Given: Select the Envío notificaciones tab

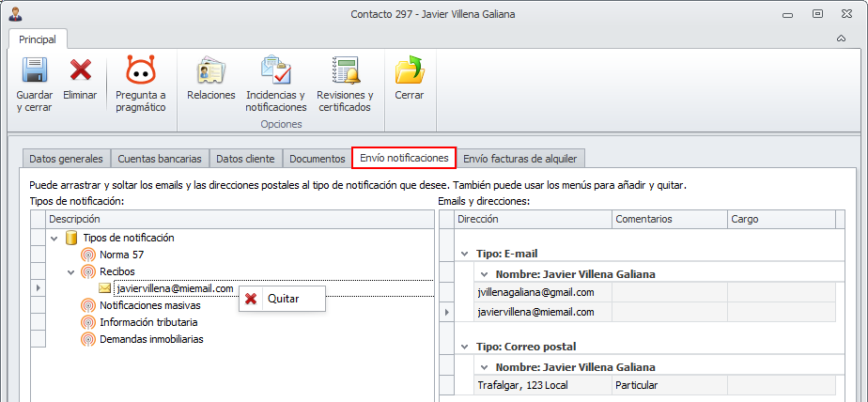Looking at the screenshot, I should point(404,158).
